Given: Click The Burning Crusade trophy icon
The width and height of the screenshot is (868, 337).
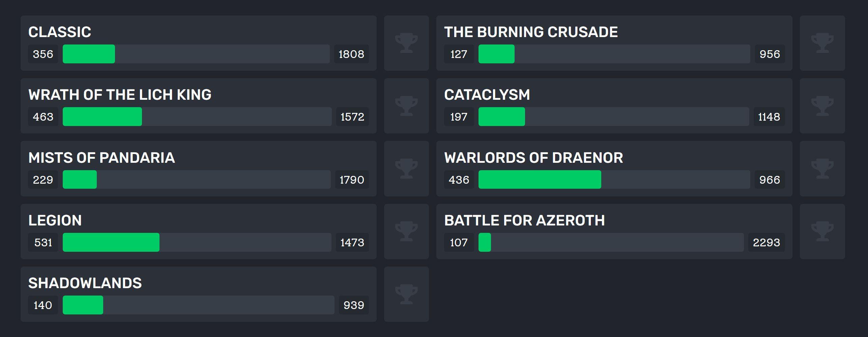Looking at the screenshot, I should 822,43.
